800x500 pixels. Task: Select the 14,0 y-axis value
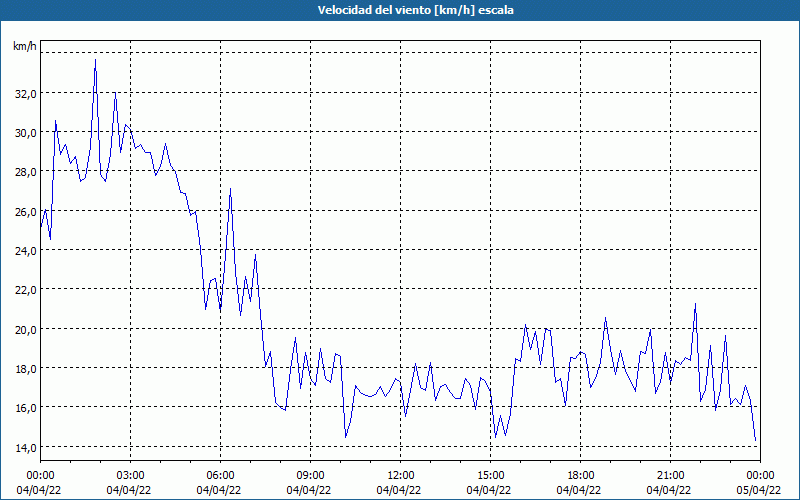[26, 447]
